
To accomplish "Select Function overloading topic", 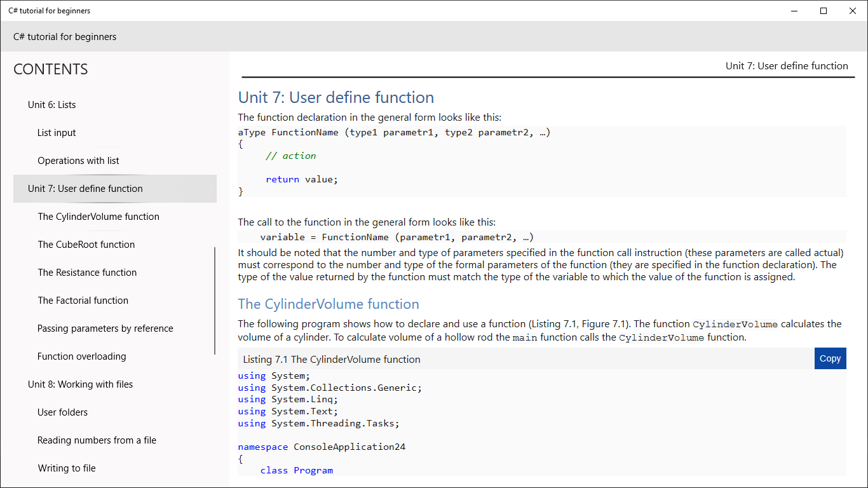I will pos(82,356).
